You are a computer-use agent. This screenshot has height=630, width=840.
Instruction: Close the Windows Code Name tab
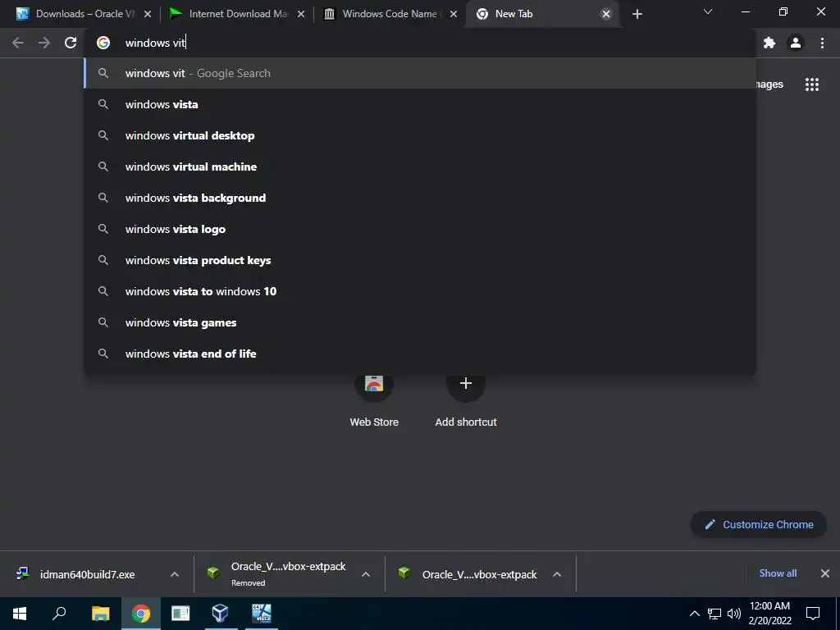tap(454, 14)
